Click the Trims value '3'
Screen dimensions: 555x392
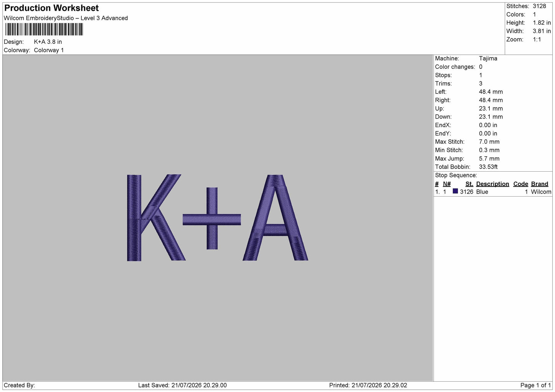click(x=480, y=84)
